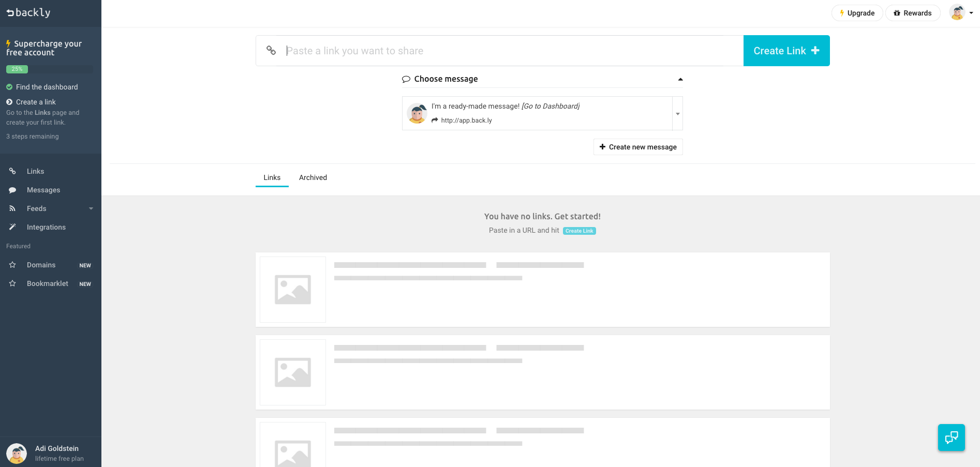Viewport: 980px width, 467px height.
Task: Select the ready-made message combo box
Action: click(x=542, y=113)
